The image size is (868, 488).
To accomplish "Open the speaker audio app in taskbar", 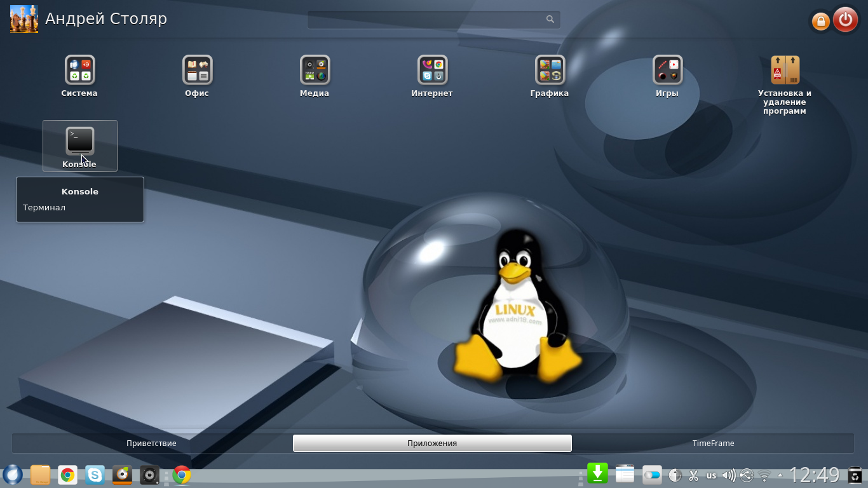I will click(149, 475).
